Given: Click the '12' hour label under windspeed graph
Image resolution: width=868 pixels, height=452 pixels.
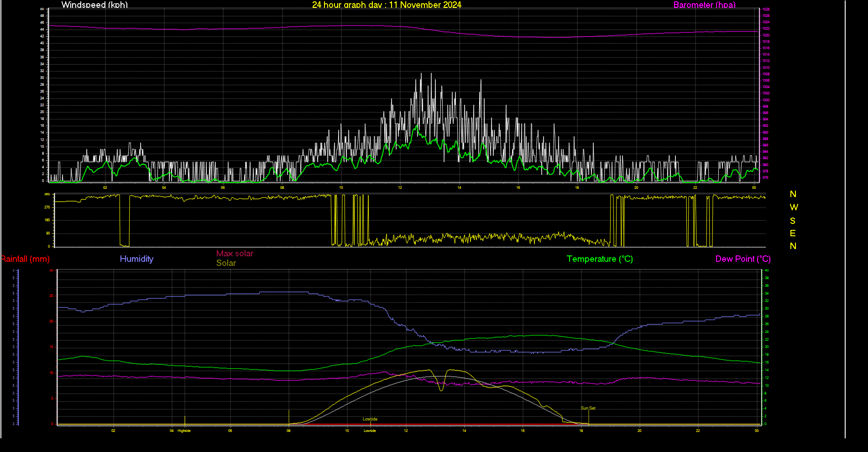Looking at the screenshot, I should tap(400, 187).
